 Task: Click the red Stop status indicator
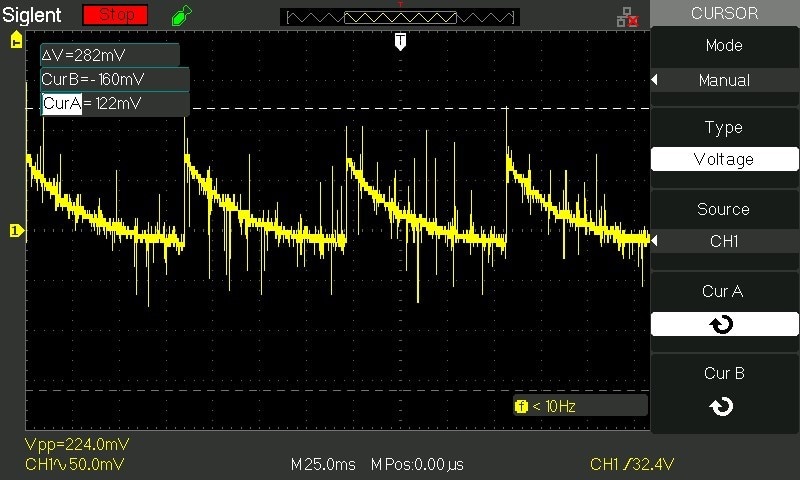115,15
